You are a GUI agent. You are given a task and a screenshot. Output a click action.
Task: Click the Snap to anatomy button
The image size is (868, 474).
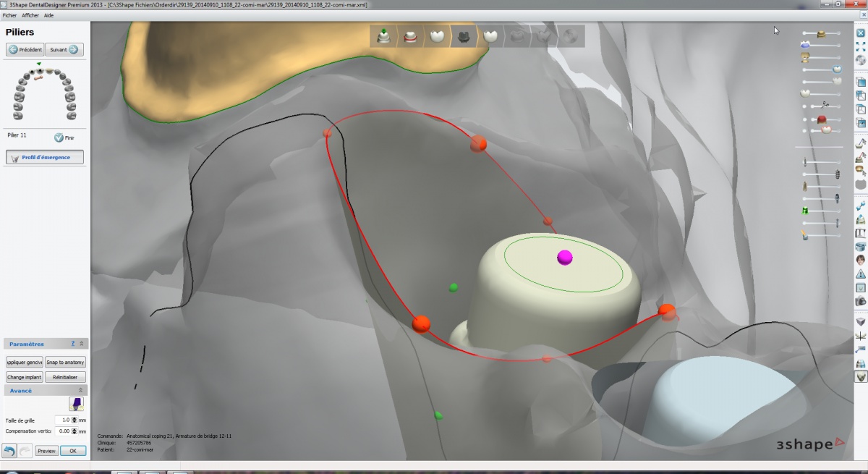coord(66,362)
